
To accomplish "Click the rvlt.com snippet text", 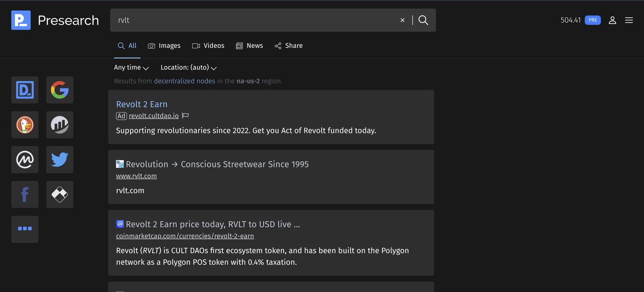I will [x=130, y=190].
